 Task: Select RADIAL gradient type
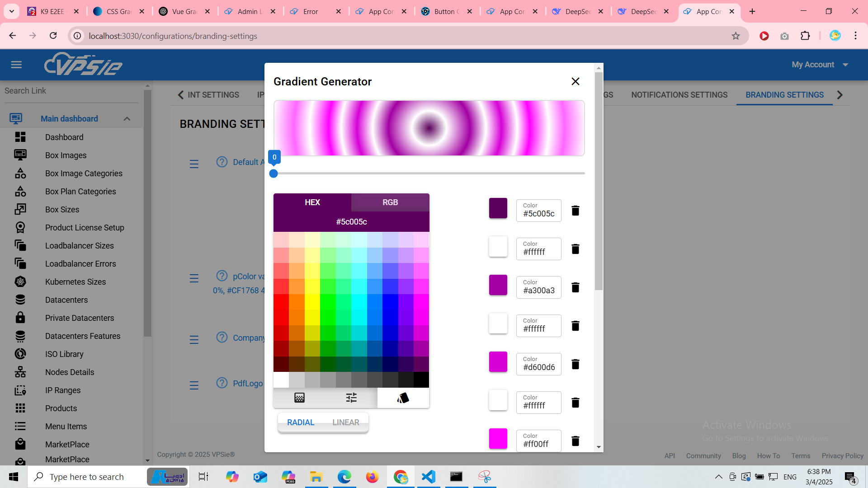click(x=300, y=422)
